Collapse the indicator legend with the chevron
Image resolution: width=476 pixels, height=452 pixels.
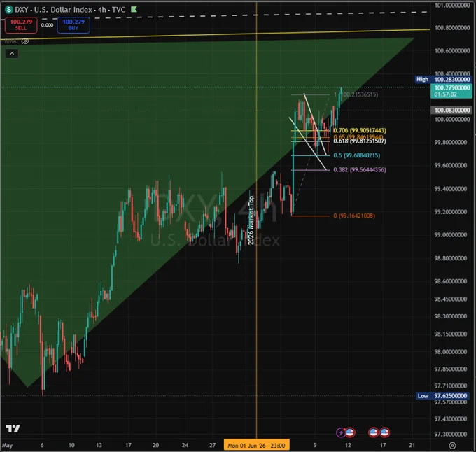pyautogui.click(x=12, y=54)
